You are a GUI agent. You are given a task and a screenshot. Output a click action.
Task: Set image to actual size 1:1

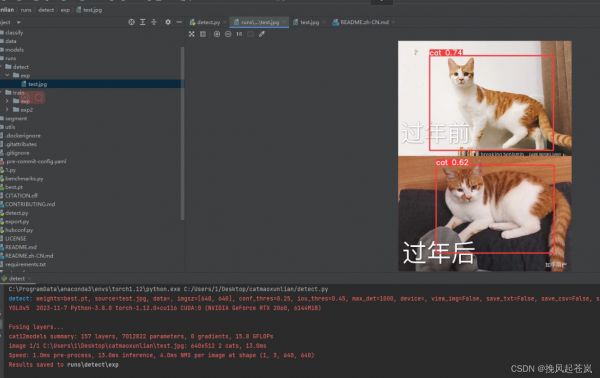(x=239, y=34)
